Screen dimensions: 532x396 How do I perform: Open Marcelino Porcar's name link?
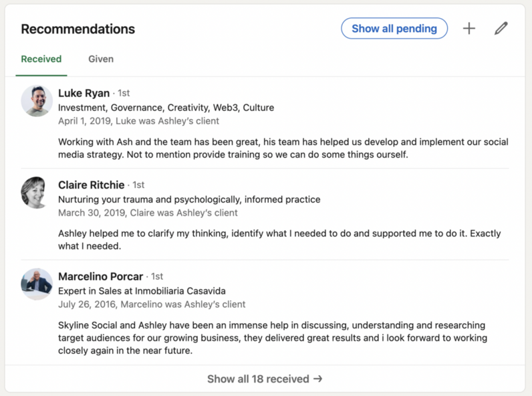[100, 276]
